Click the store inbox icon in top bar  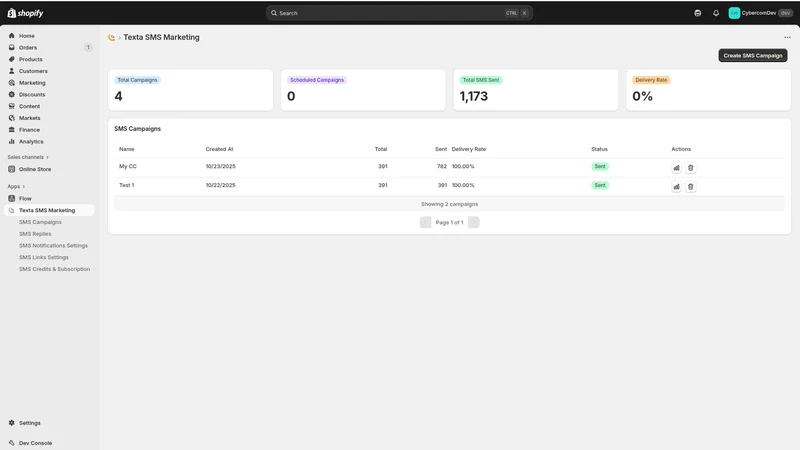697,13
